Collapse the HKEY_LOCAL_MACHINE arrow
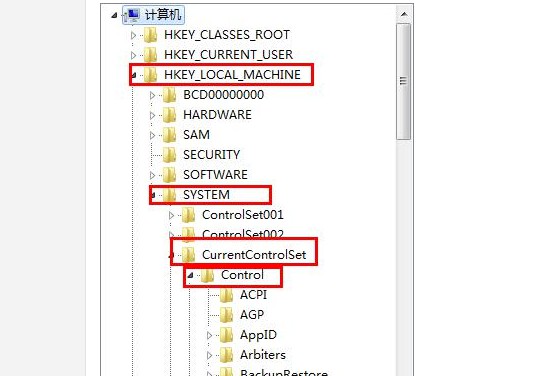Screen dimensions: 554x376 pos(134,75)
